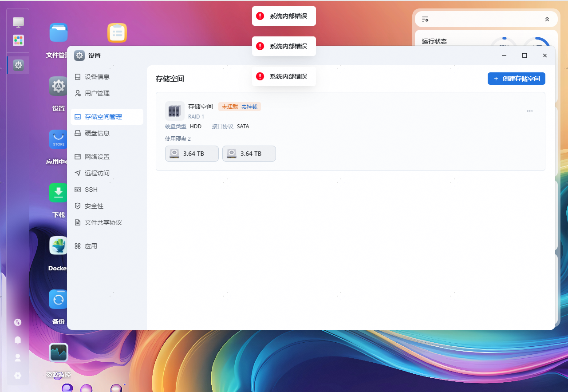This screenshot has width=568, height=392.
Task: Select SSH in settings sidebar
Action: point(107,190)
